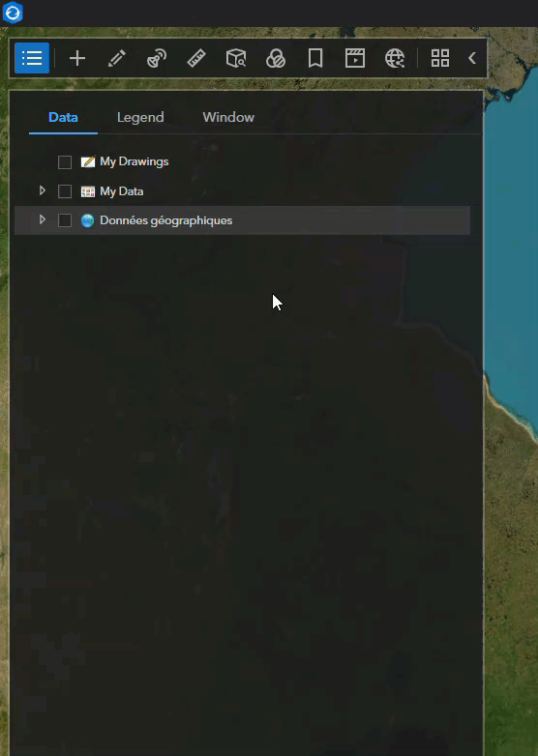Select the My Drawings layer label

[134, 161]
